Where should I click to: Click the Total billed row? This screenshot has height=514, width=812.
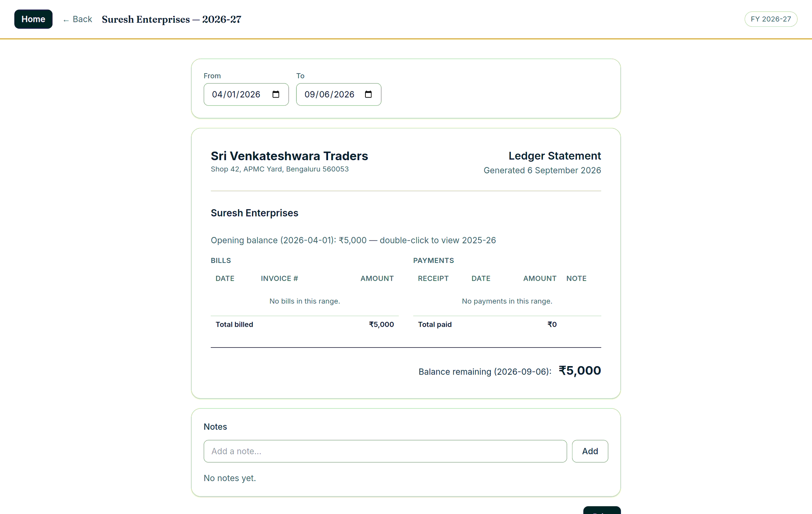coord(304,324)
